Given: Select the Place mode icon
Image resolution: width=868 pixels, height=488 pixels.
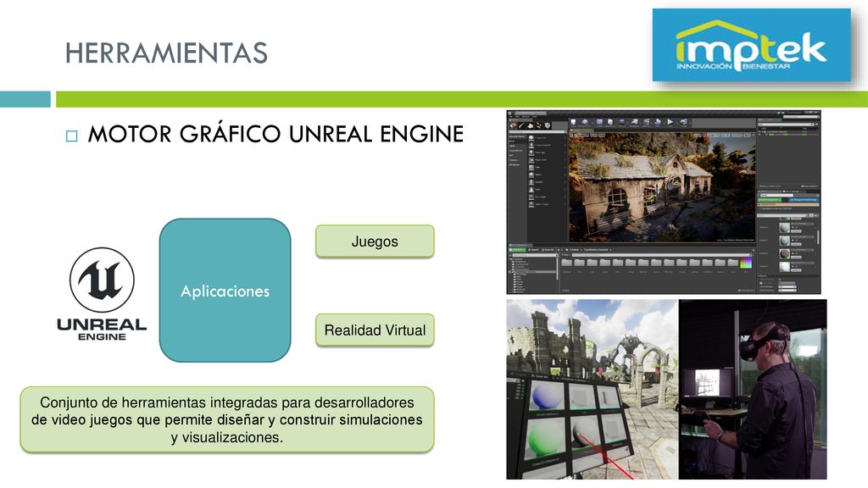Looking at the screenshot, I should tap(513, 126).
